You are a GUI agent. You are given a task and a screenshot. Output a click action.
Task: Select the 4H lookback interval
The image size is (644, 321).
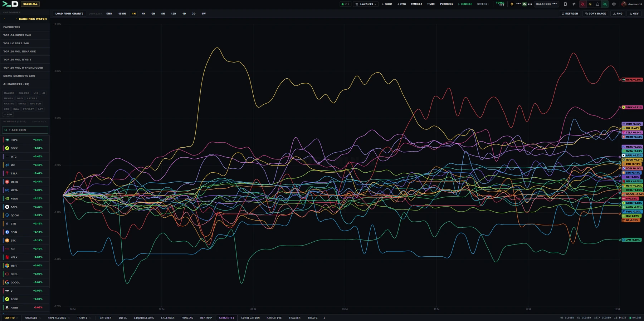pos(143,14)
